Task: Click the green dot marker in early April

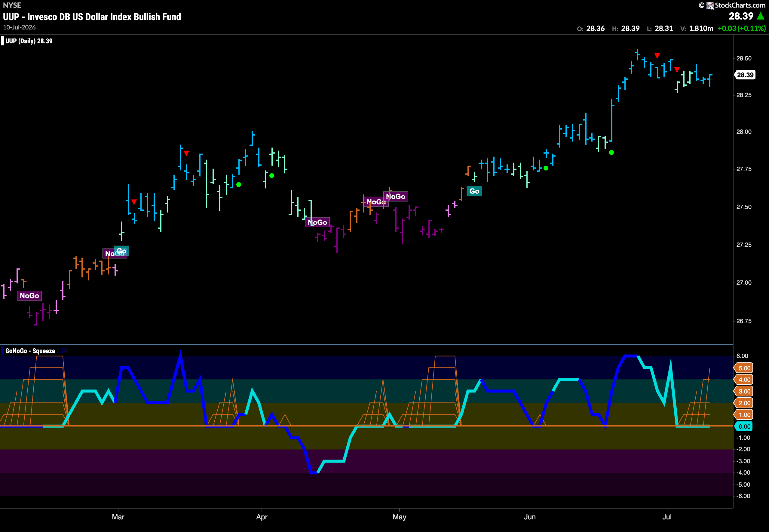Action: [x=272, y=176]
